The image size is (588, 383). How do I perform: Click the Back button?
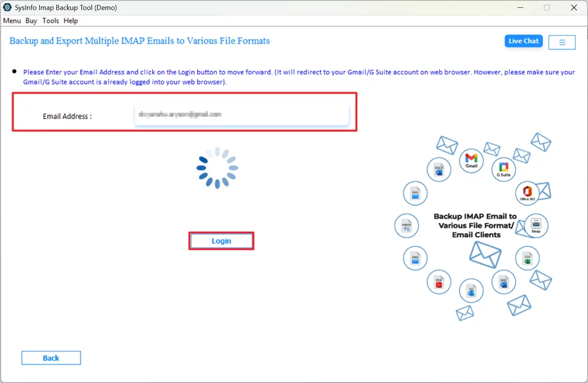tap(51, 357)
